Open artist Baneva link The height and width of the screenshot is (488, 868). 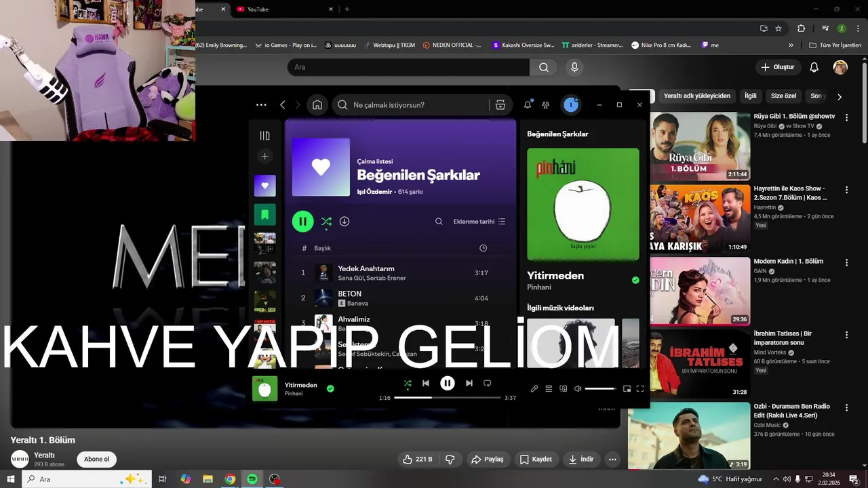click(x=357, y=304)
